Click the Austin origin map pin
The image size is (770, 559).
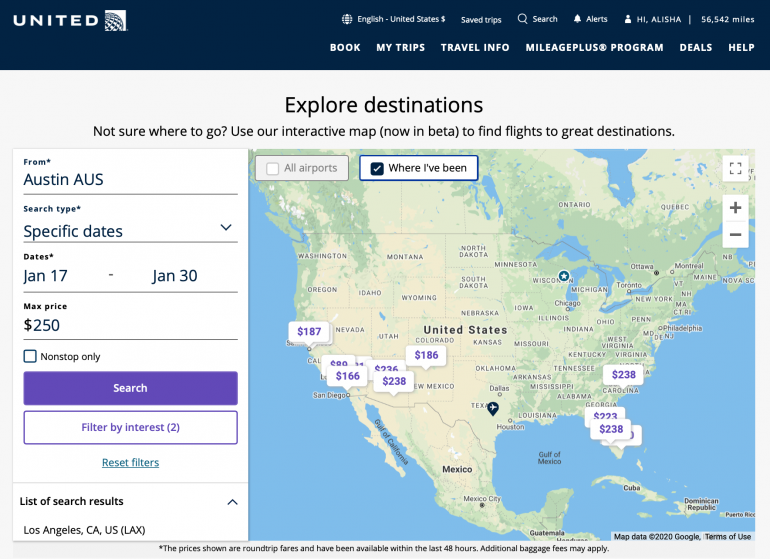click(x=492, y=408)
